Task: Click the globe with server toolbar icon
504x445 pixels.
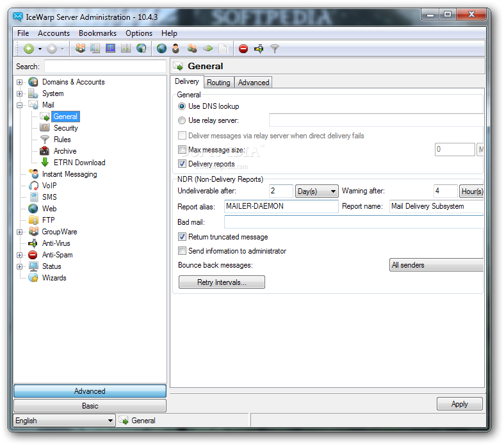Action: tap(142, 49)
